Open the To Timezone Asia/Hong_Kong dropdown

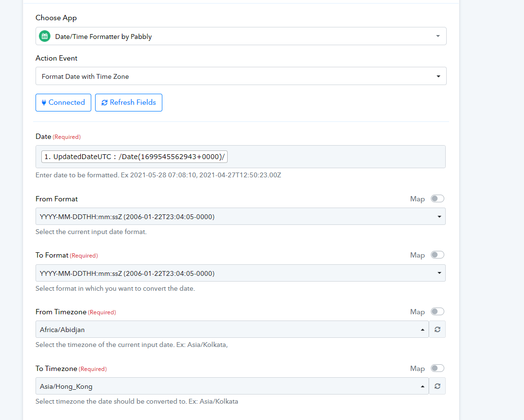point(232,386)
